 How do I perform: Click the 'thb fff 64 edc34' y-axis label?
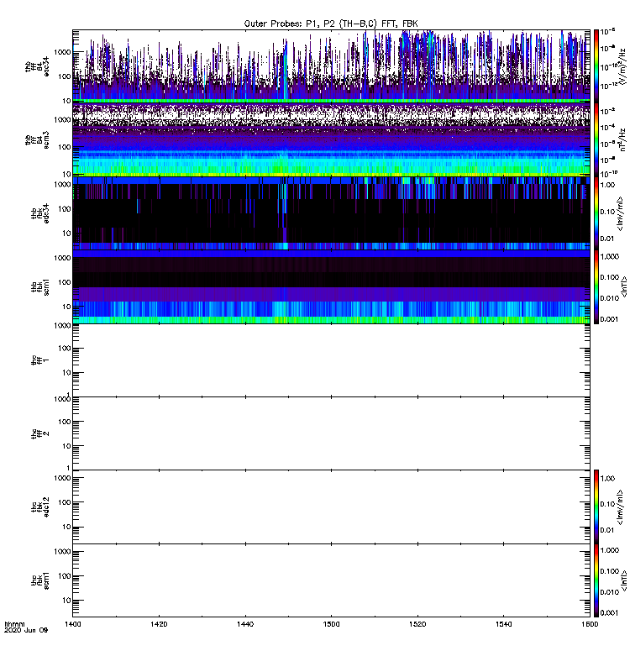click(37, 66)
